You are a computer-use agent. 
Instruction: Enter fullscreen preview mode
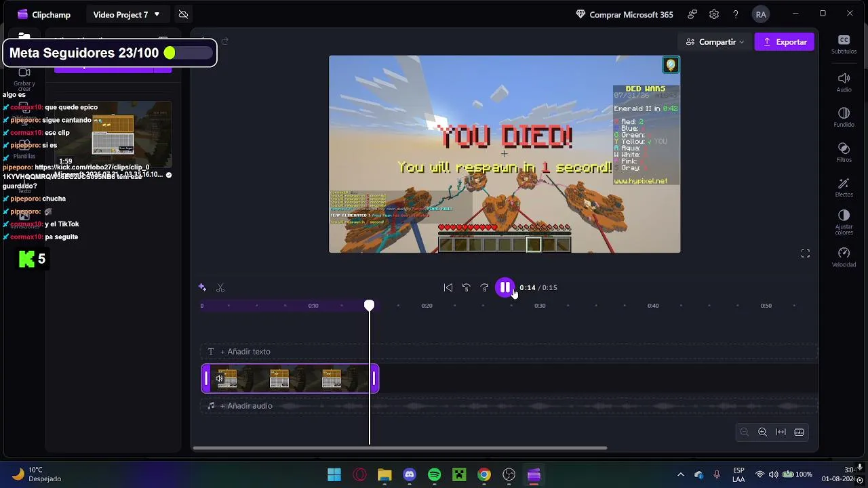click(806, 253)
